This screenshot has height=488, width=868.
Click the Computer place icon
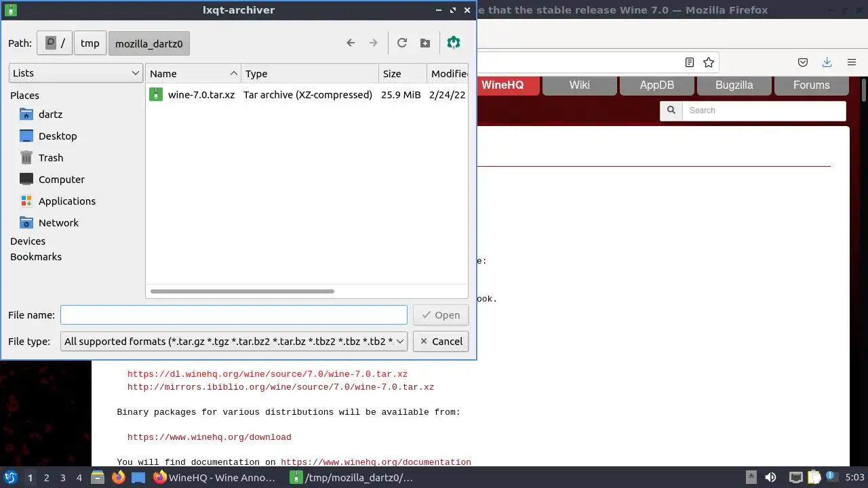point(26,179)
